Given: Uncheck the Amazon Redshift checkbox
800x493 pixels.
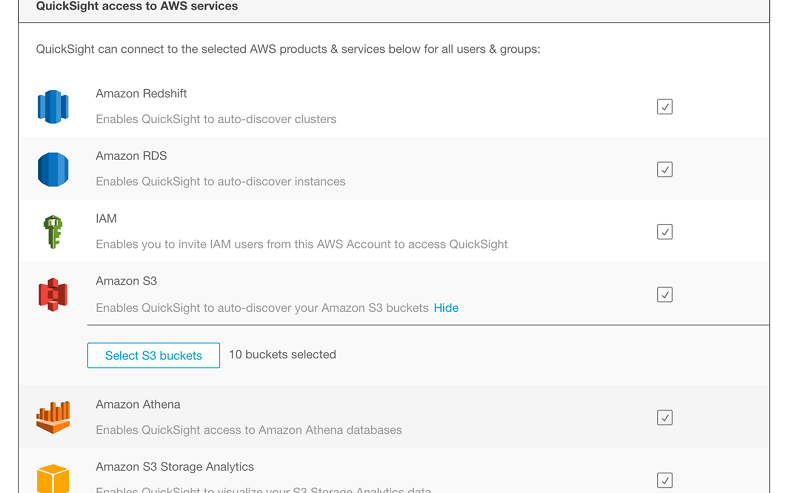Looking at the screenshot, I should [665, 107].
